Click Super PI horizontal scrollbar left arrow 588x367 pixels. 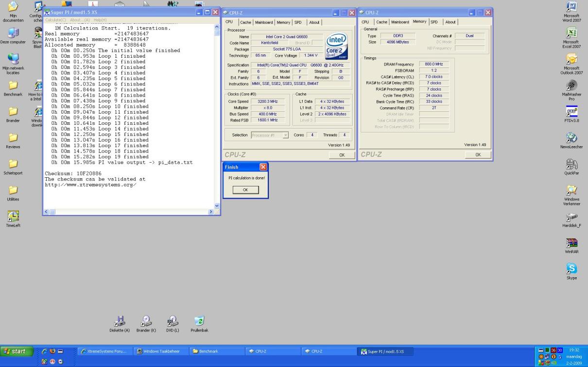click(47, 212)
